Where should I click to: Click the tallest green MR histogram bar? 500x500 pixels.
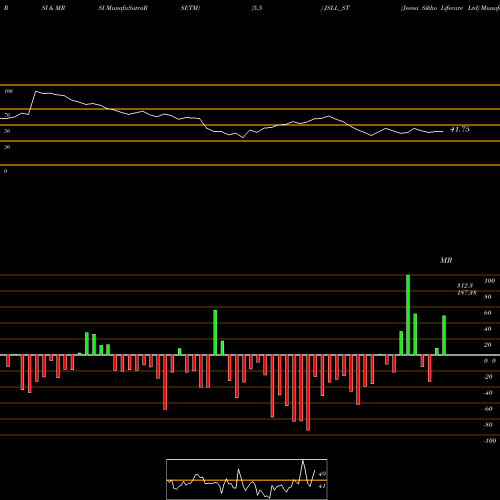408,315
